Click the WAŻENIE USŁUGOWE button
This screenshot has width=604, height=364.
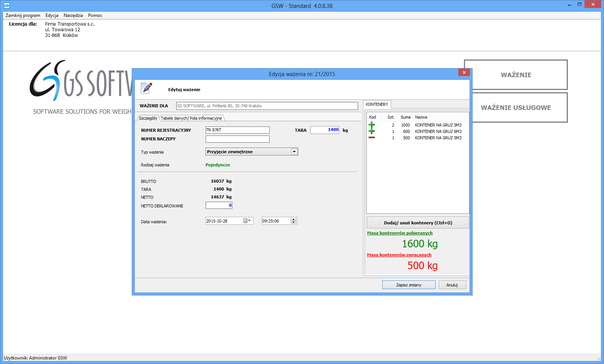coord(516,108)
